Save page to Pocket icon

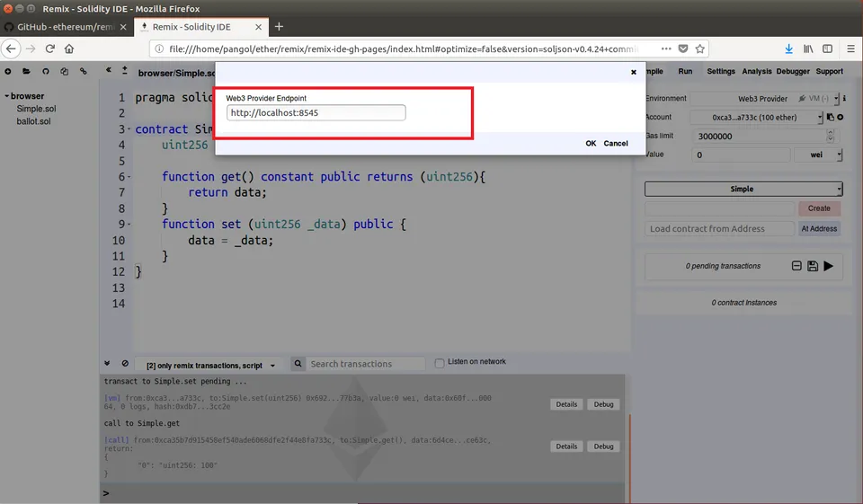coord(683,49)
